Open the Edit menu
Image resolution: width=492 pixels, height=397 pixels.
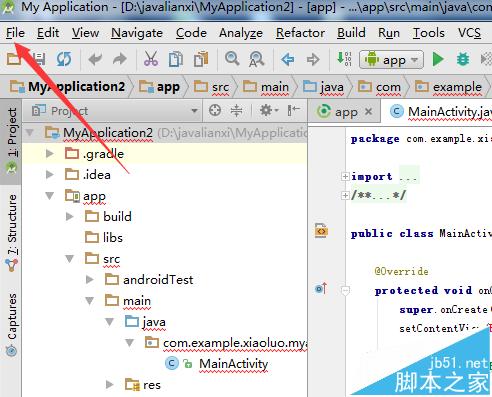click(x=48, y=33)
